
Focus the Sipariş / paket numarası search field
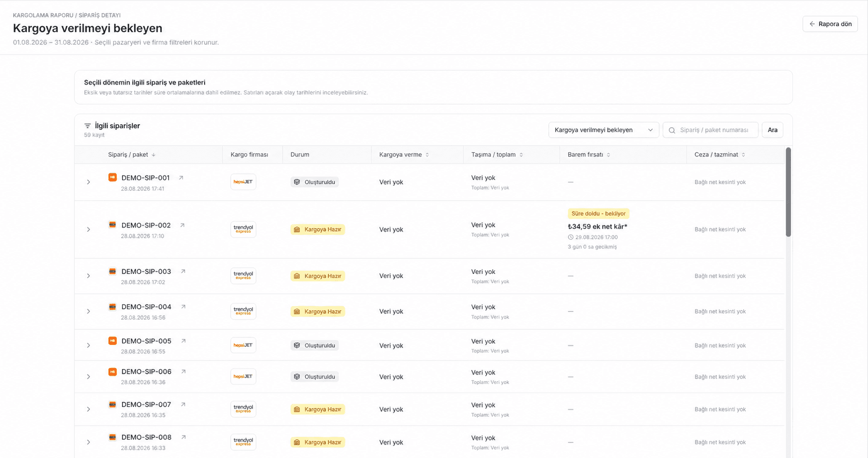coord(711,130)
